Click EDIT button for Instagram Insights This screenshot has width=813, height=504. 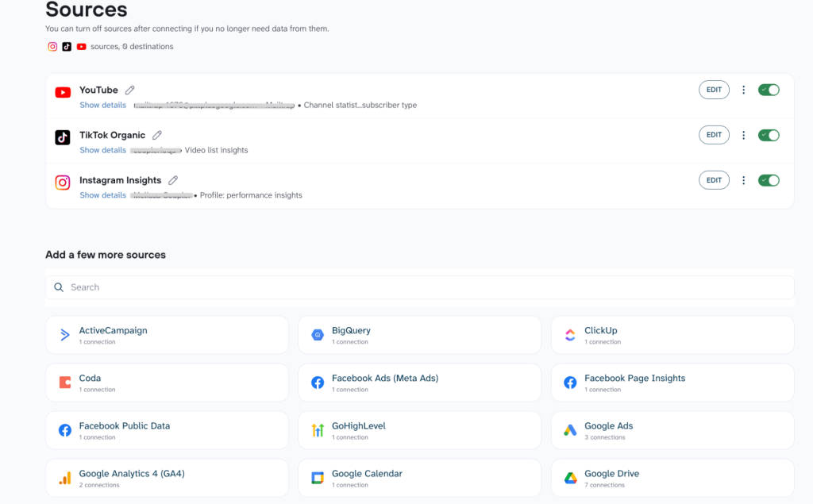tap(714, 180)
